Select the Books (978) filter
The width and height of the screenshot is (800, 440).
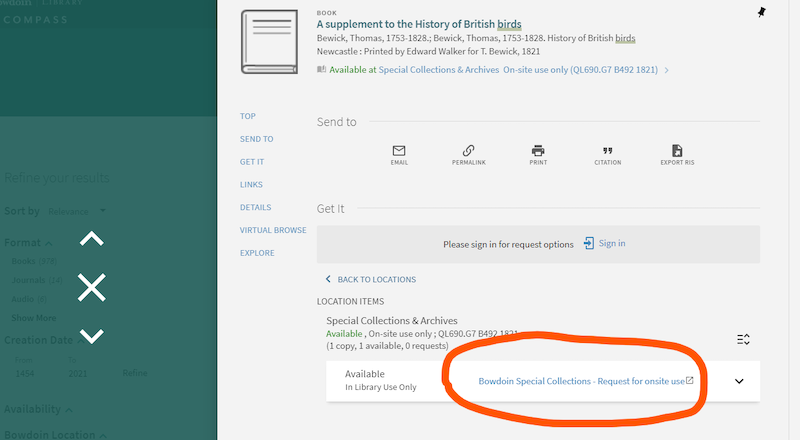click(x=34, y=261)
